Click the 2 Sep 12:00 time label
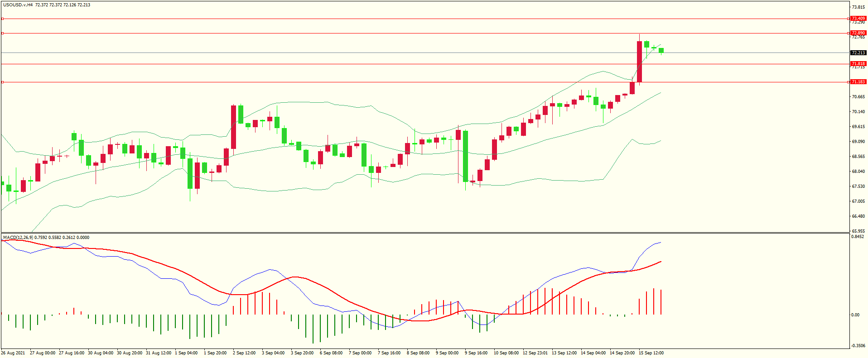The image size is (868, 358). pyautogui.click(x=244, y=353)
